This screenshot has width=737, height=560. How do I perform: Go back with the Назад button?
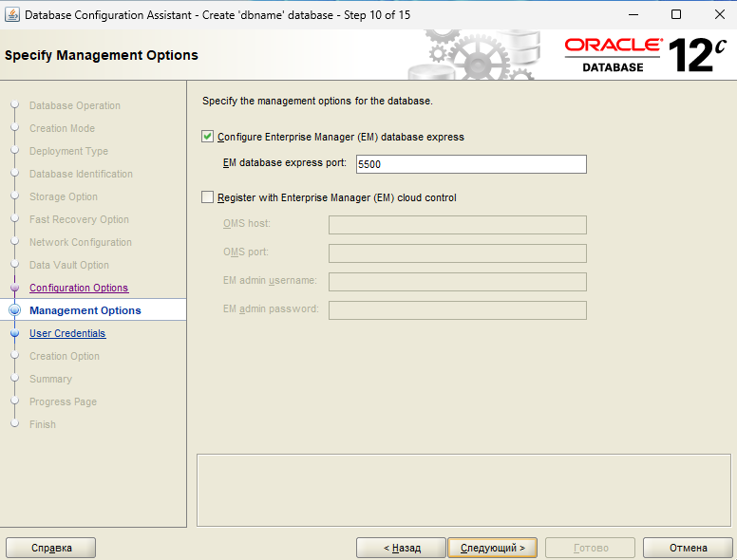[x=401, y=548]
